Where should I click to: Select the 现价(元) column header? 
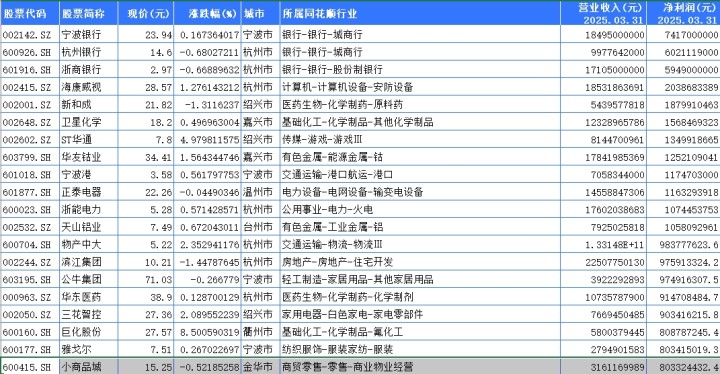click(x=146, y=13)
